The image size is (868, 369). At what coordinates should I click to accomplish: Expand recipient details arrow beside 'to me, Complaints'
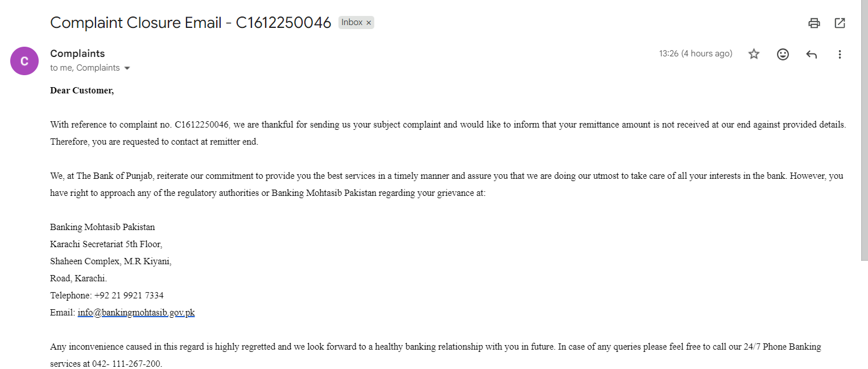click(127, 68)
